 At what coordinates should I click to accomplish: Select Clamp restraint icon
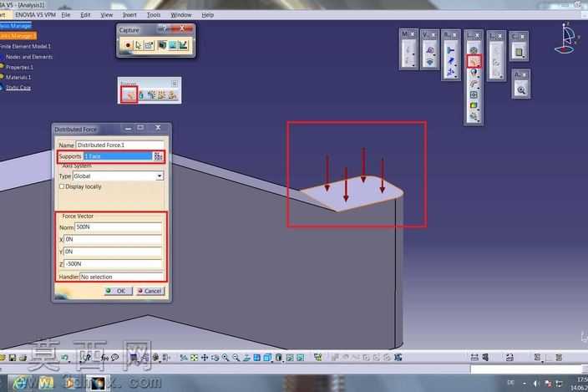click(x=451, y=51)
